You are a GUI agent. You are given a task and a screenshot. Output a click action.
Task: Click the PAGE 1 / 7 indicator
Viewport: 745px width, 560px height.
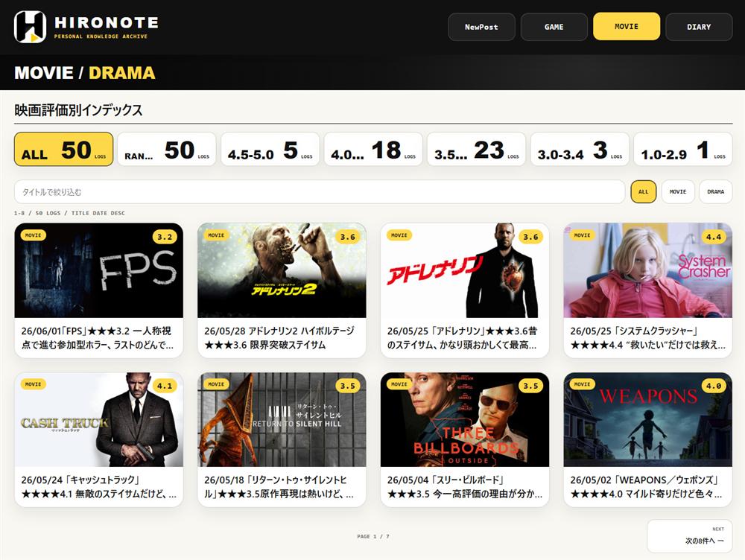click(373, 536)
